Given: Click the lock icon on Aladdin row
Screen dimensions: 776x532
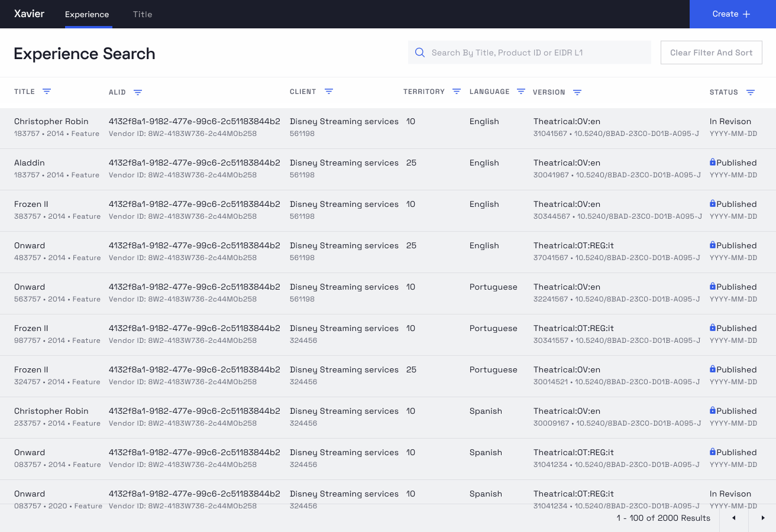Looking at the screenshot, I should tap(713, 162).
